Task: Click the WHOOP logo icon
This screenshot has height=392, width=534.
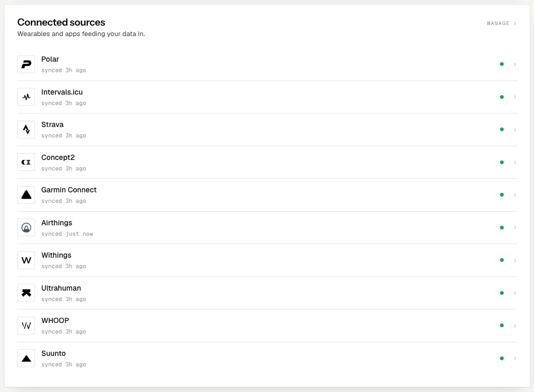Action: [x=26, y=326]
